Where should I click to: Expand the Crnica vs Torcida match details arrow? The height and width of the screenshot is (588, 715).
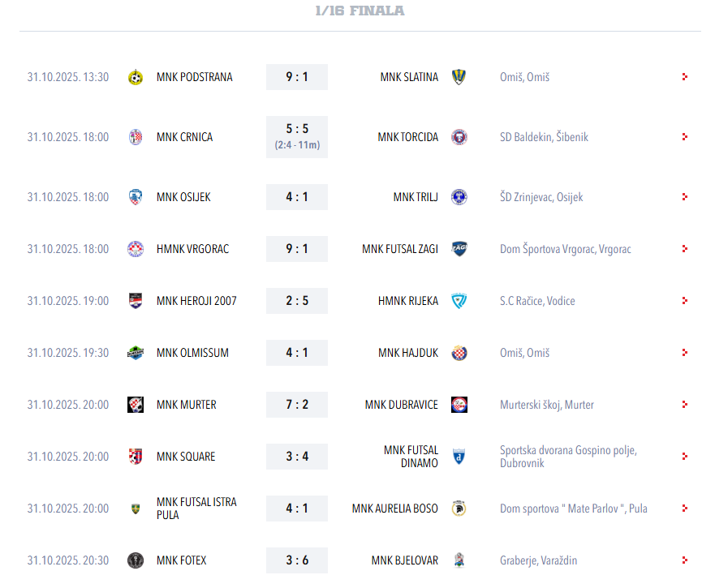coord(685,137)
